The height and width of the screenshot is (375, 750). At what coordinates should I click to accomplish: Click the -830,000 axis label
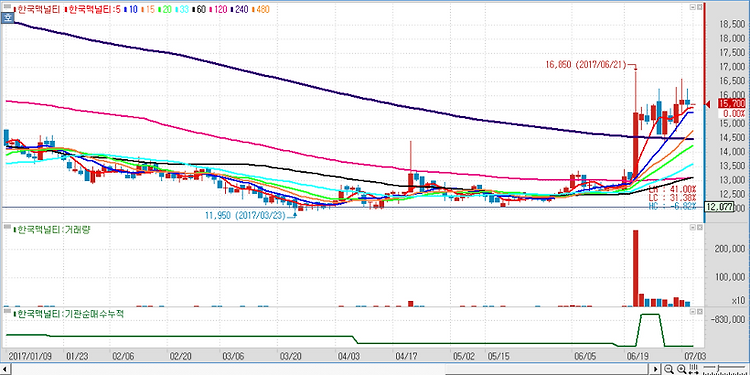[729, 319]
